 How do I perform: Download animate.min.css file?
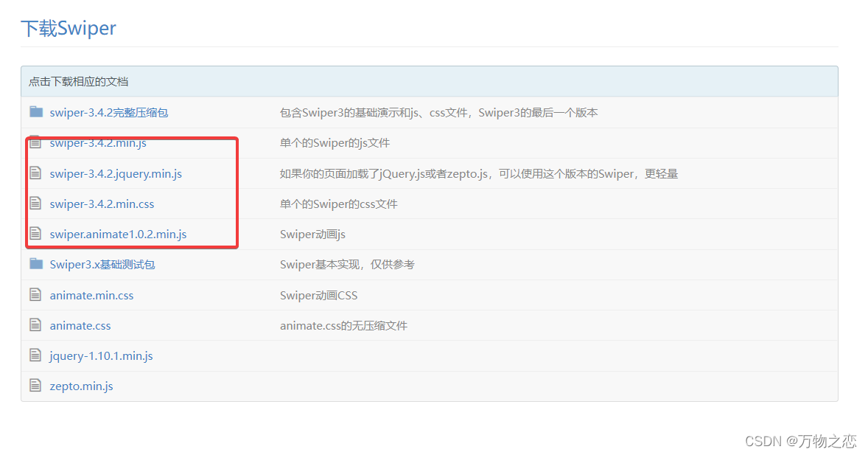click(91, 296)
